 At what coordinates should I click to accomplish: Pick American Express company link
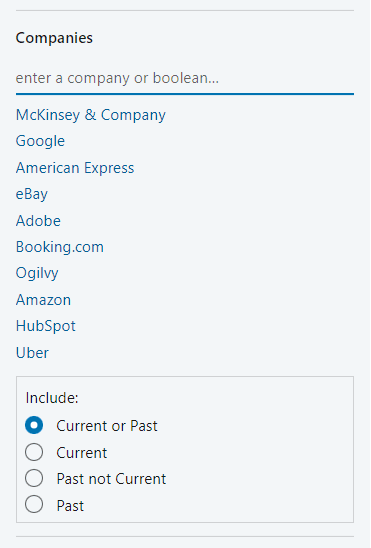click(x=75, y=168)
